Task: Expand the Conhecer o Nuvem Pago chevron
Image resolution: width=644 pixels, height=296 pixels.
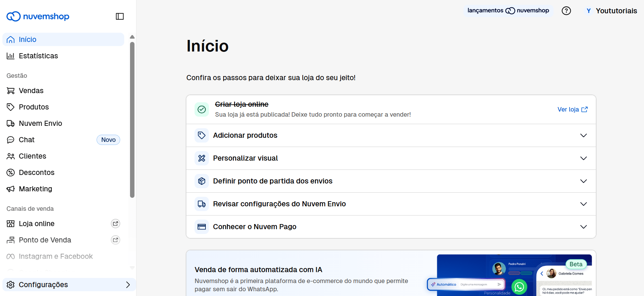Action: click(584, 227)
